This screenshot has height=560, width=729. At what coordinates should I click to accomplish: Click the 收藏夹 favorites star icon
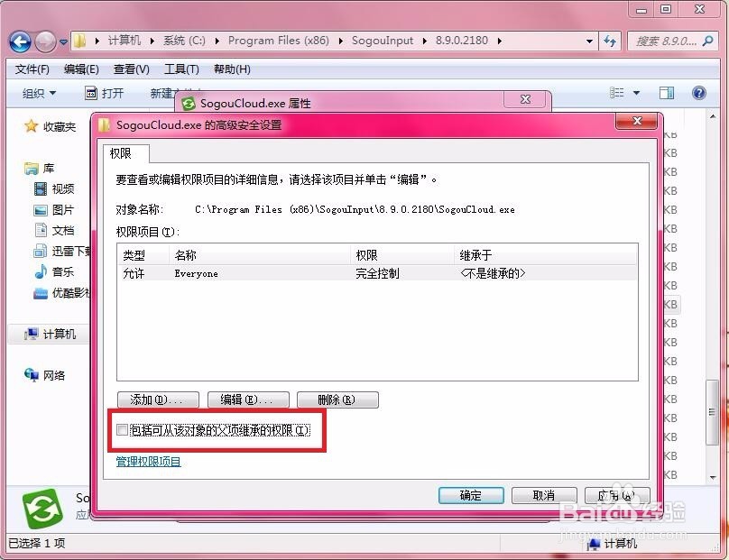30,127
